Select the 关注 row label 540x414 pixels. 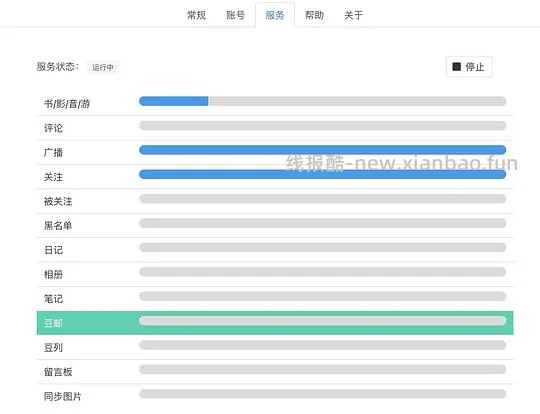(x=53, y=177)
